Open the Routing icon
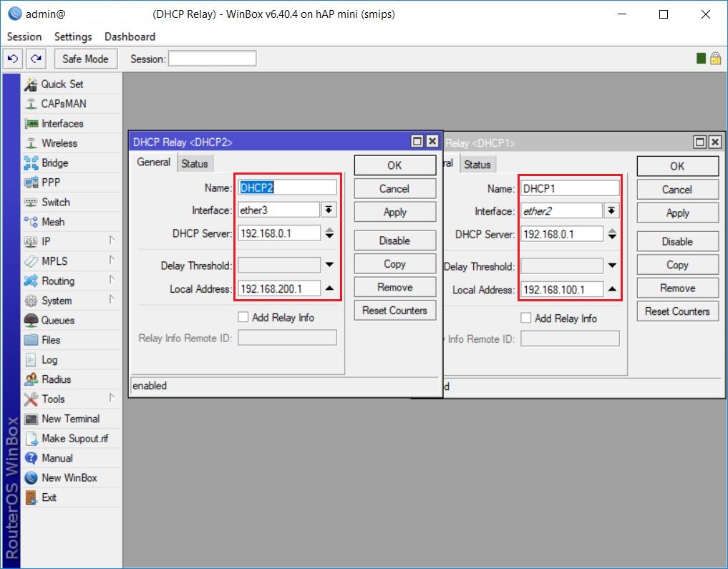 click(31, 281)
